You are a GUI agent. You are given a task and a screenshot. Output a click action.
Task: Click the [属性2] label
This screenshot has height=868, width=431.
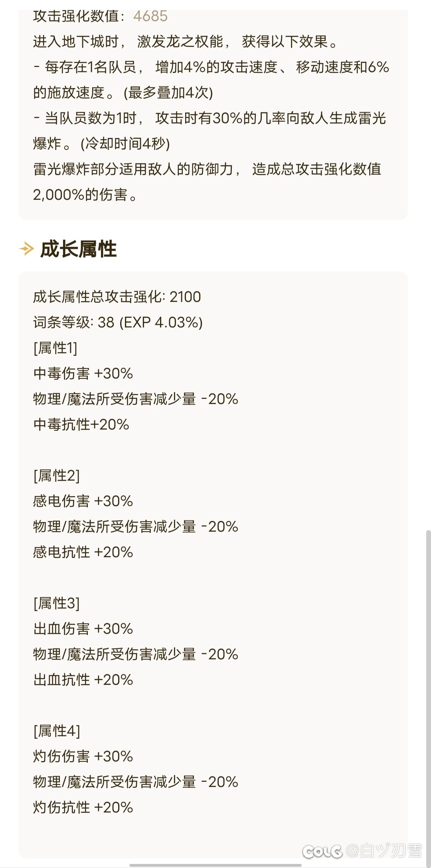pos(56,475)
